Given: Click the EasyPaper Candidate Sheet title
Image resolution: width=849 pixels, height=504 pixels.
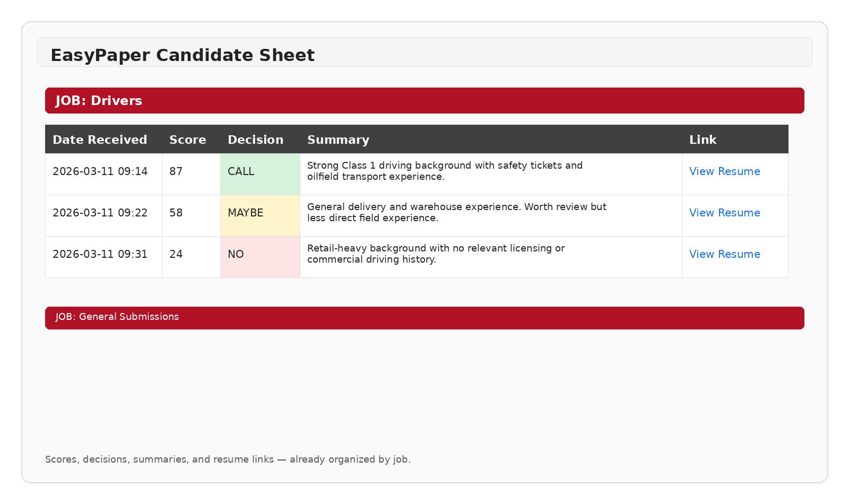Looking at the screenshot, I should click(x=182, y=55).
